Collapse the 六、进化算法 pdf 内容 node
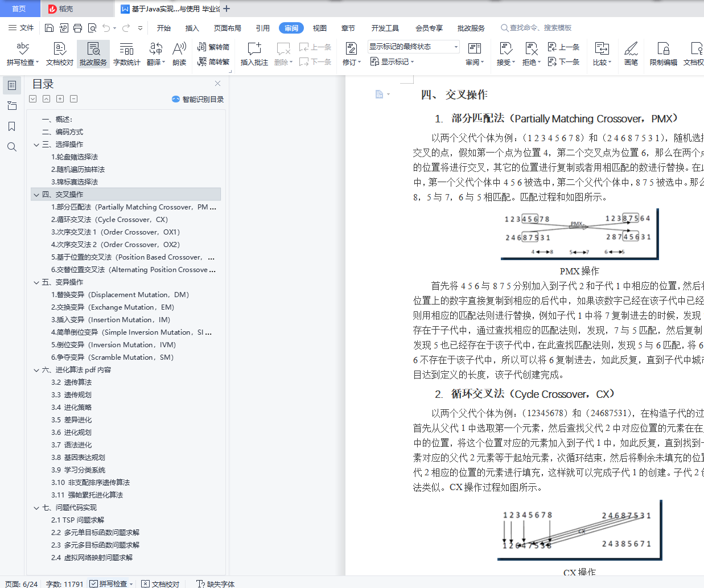704x588 pixels. [x=36, y=370]
